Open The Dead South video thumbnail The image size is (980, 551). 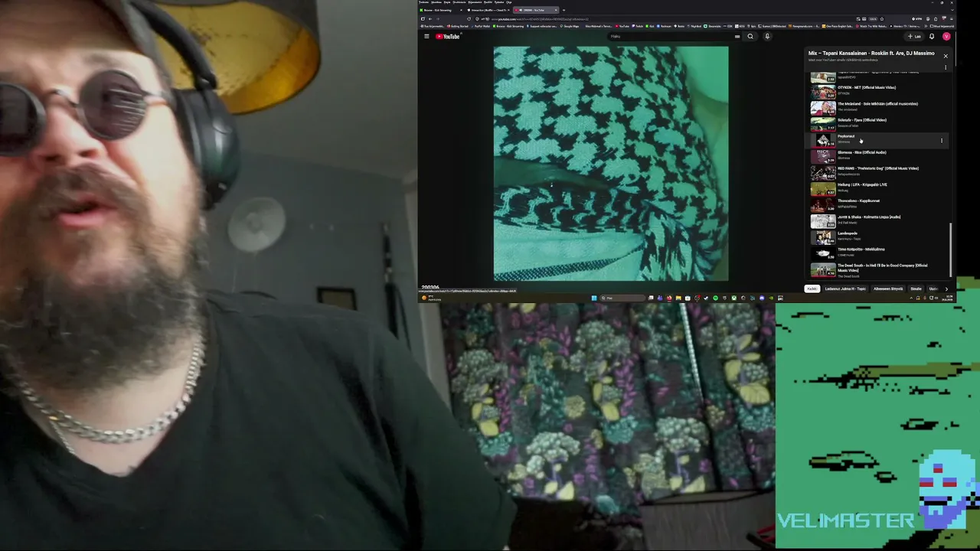[x=823, y=270]
